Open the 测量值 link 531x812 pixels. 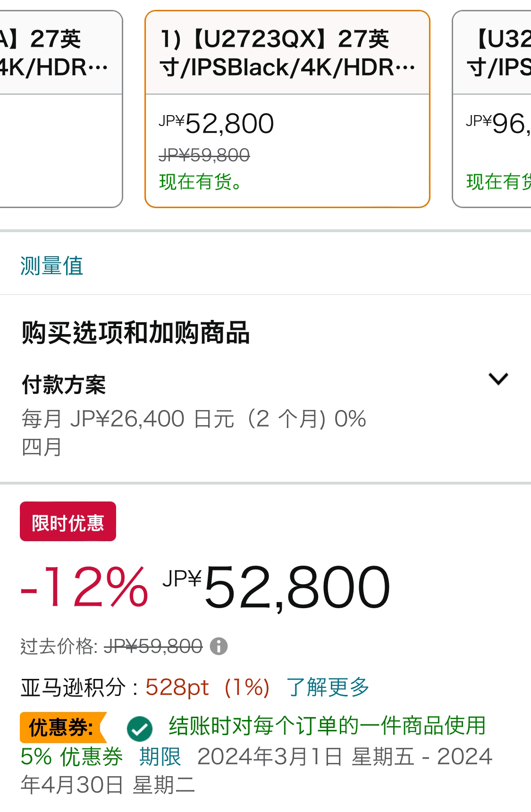click(x=52, y=266)
